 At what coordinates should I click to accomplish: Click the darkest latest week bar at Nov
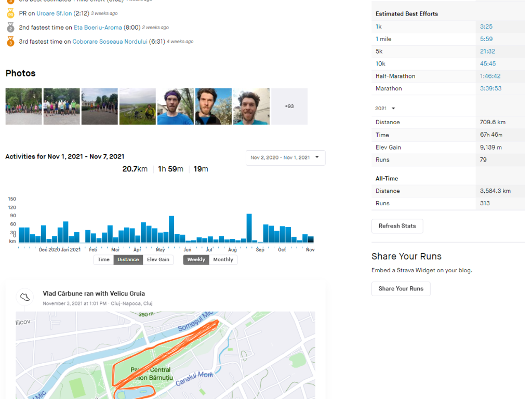(x=311, y=239)
